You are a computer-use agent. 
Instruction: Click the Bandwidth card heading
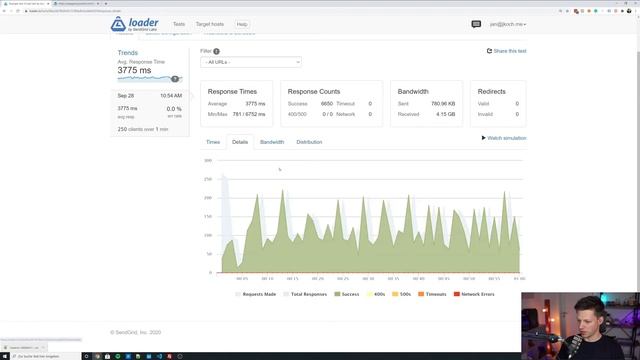[x=413, y=91]
